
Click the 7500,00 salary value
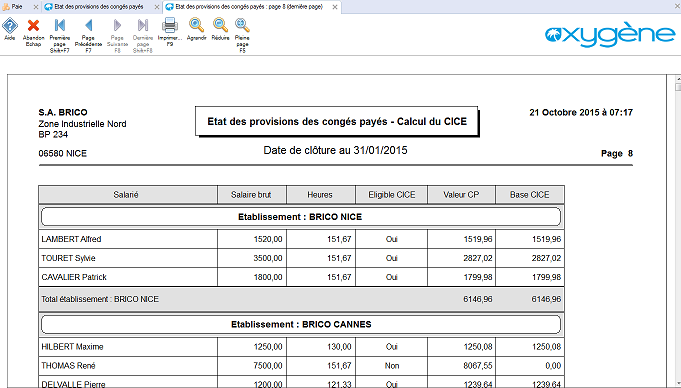pos(268,365)
